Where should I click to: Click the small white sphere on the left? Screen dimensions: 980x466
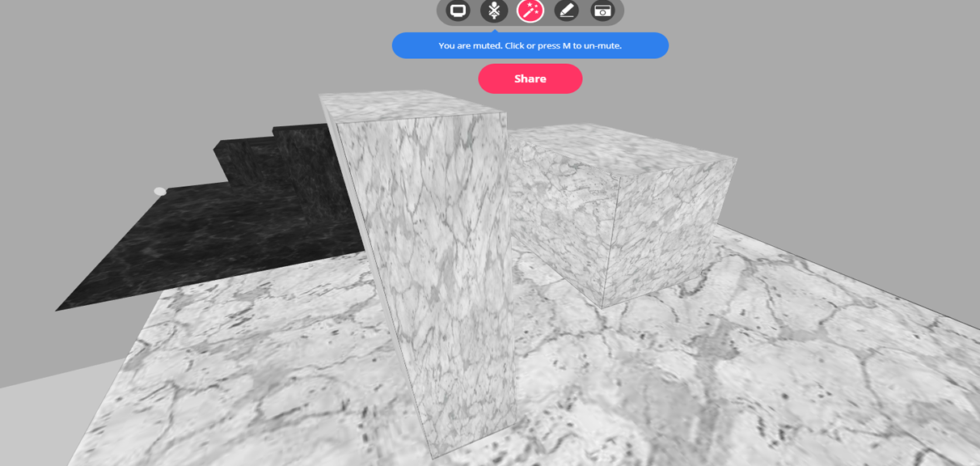coord(158,189)
